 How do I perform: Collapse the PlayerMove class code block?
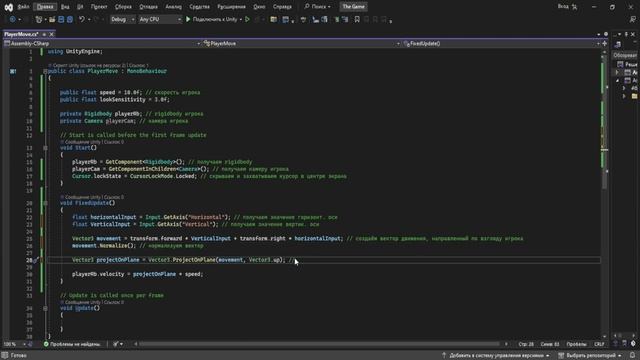tap(45, 71)
